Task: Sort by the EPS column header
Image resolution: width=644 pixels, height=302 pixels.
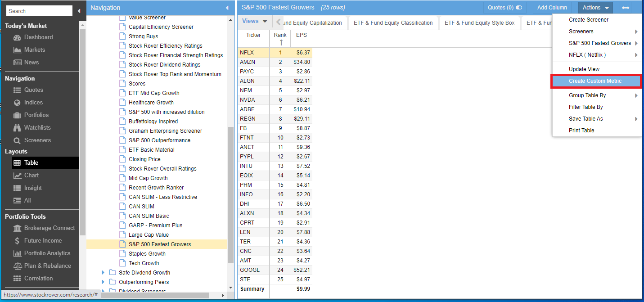Action: [x=302, y=35]
